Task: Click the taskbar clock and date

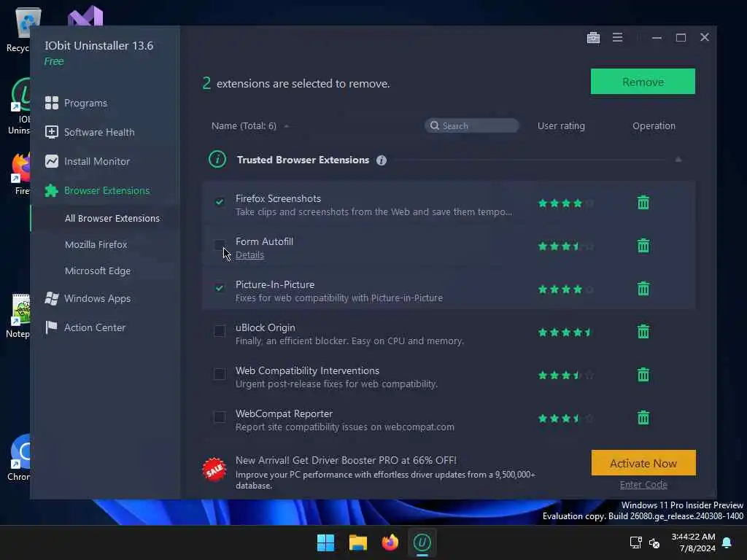Action: [x=693, y=542]
